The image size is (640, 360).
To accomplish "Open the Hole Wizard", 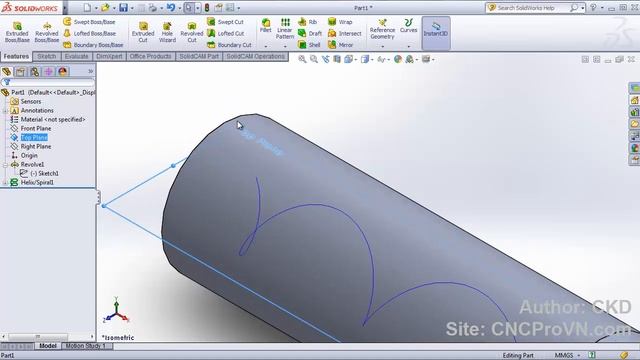I will pyautogui.click(x=167, y=32).
